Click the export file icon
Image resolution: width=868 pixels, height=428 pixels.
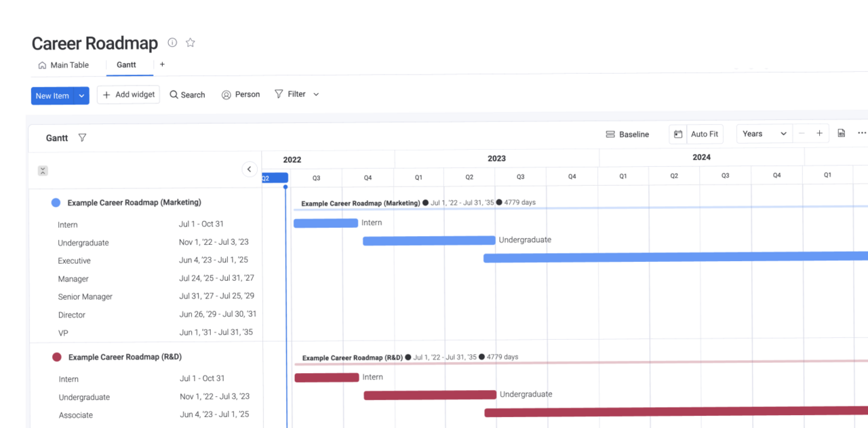pyautogui.click(x=841, y=134)
